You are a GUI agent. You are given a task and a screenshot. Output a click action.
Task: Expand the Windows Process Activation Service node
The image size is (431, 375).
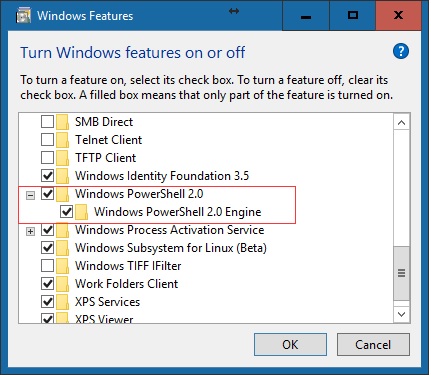[x=30, y=231]
